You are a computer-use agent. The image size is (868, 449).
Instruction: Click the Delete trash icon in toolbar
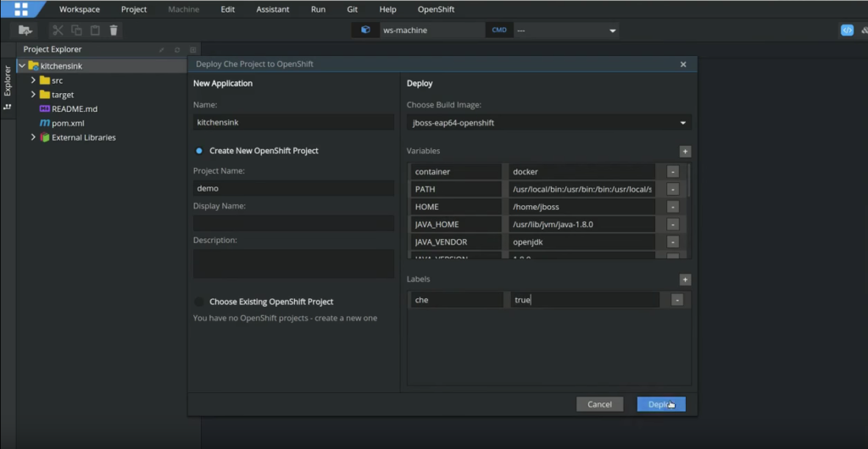coord(114,30)
